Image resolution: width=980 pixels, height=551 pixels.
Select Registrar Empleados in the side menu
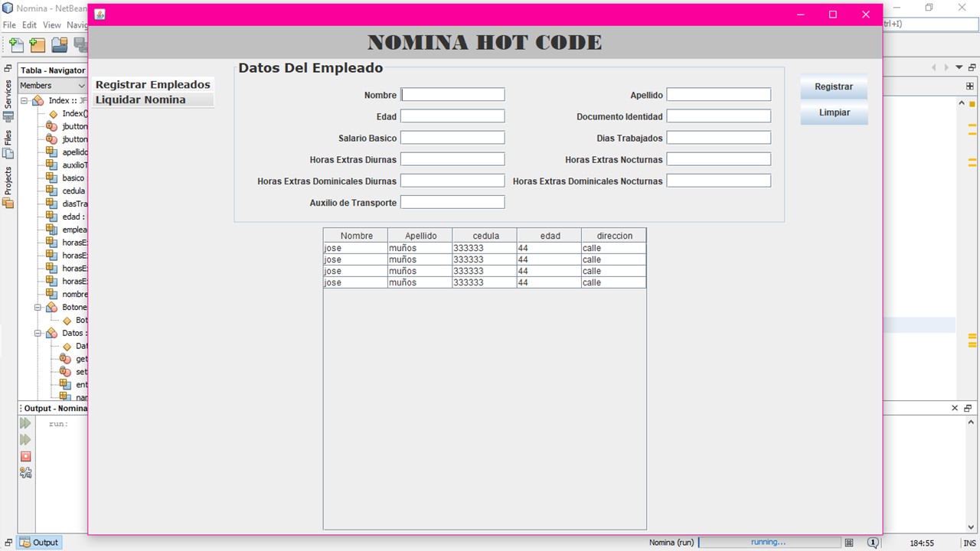[153, 85]
